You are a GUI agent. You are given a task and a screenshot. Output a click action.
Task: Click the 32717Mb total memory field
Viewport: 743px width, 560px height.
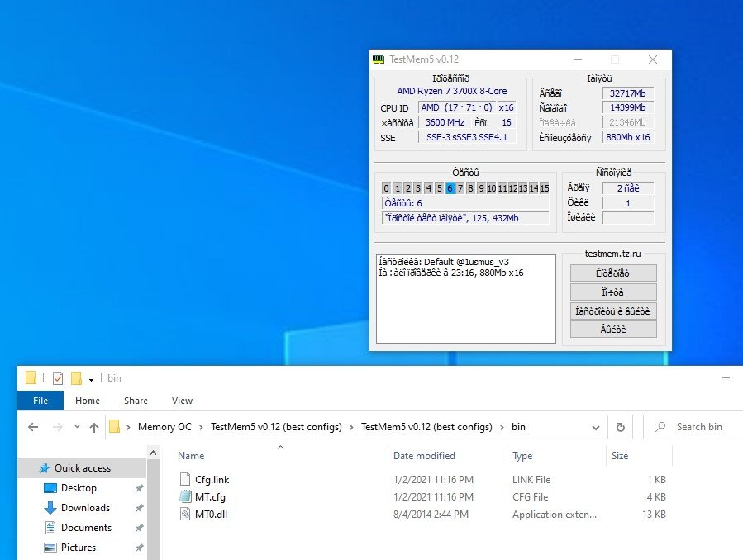[x=628, y=93]
